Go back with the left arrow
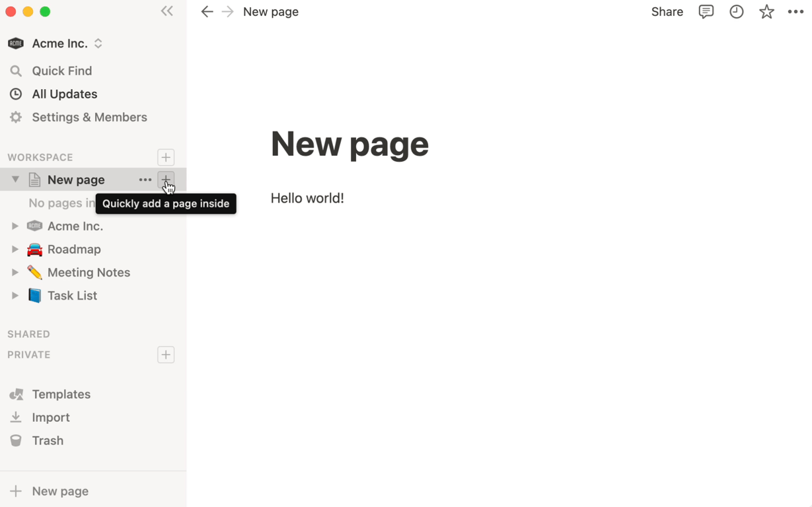812x507 pixels. point(207,12)
